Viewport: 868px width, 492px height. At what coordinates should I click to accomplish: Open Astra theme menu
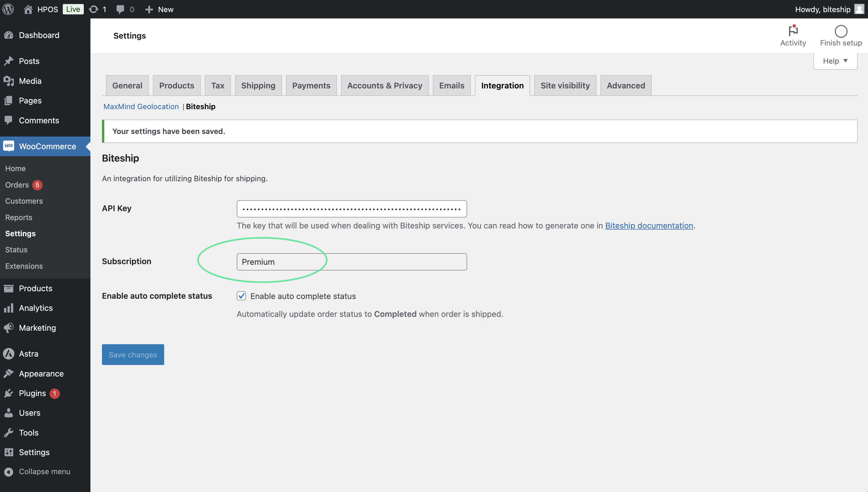coord(29,353)
